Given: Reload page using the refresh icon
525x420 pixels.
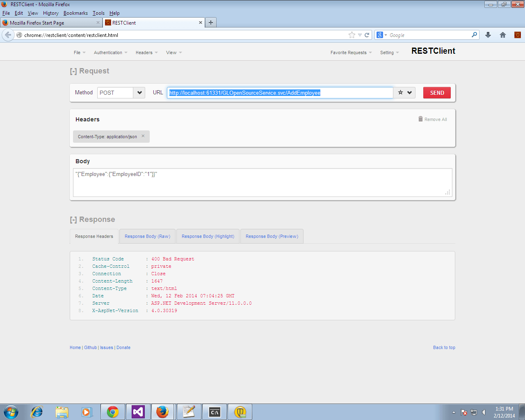Looking at the screenshot, I should (x=367, y=35).
